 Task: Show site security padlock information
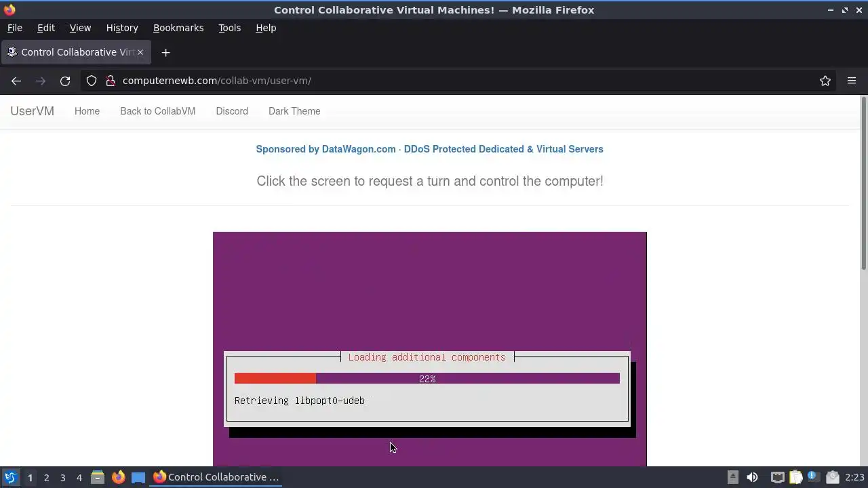click(110, 81)
